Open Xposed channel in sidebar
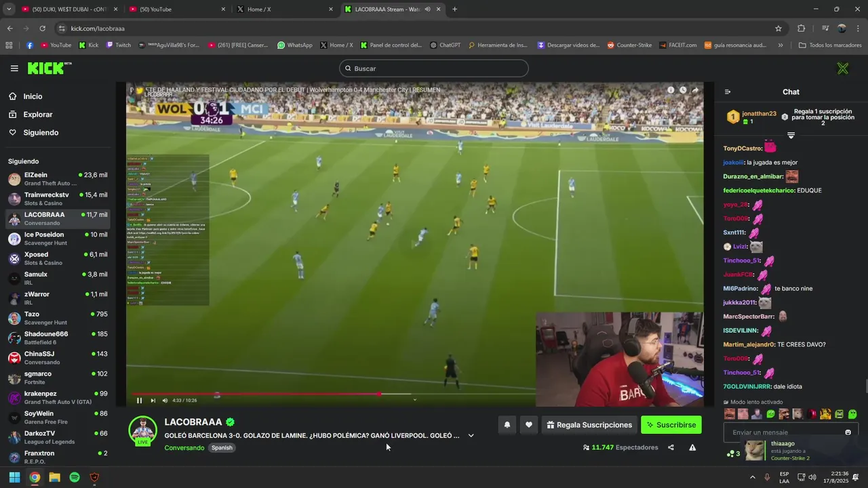The width and height of the screenshot is (868, 488). (58, 258)
